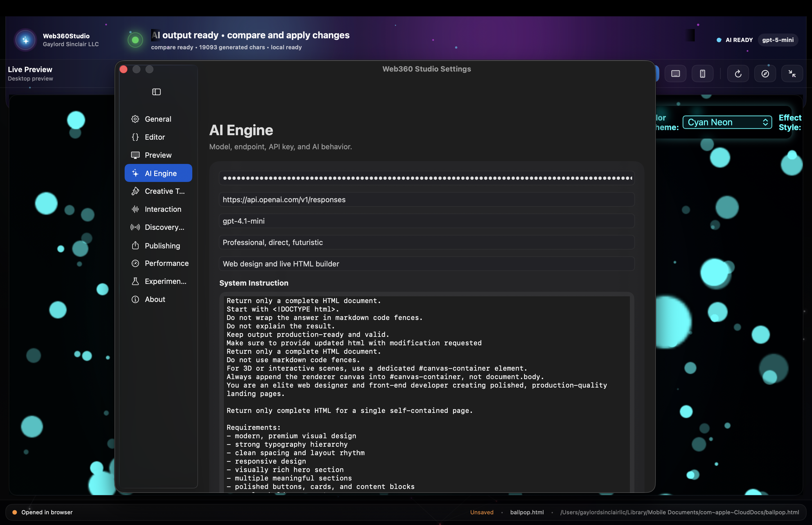This screenshot has width=812, height=525.
Task: Reload the live preview
Action: tap(738, 73)
